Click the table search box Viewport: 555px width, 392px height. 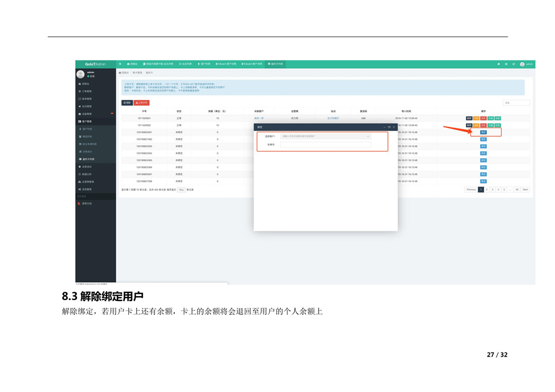coord(516,103)
